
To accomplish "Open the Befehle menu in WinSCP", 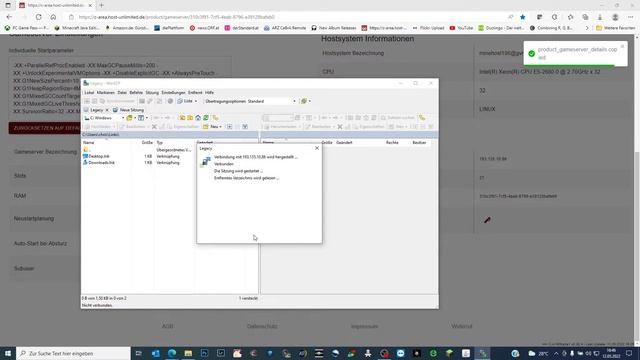I will click(x=136, y=93).
